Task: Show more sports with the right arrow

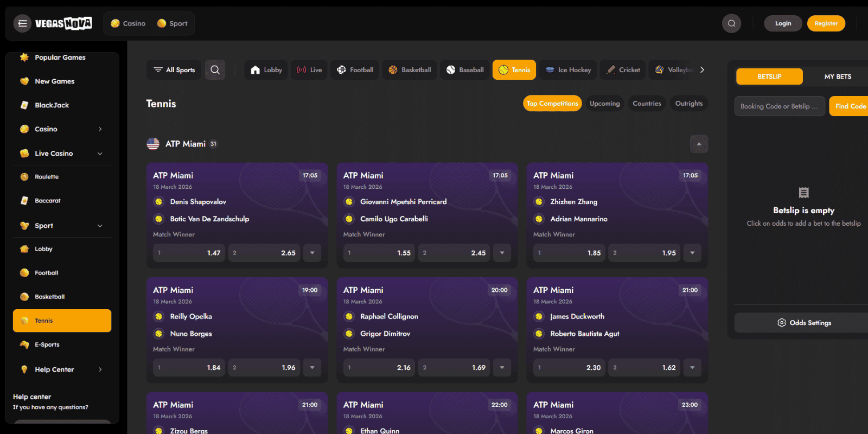Action: (702, 70)
